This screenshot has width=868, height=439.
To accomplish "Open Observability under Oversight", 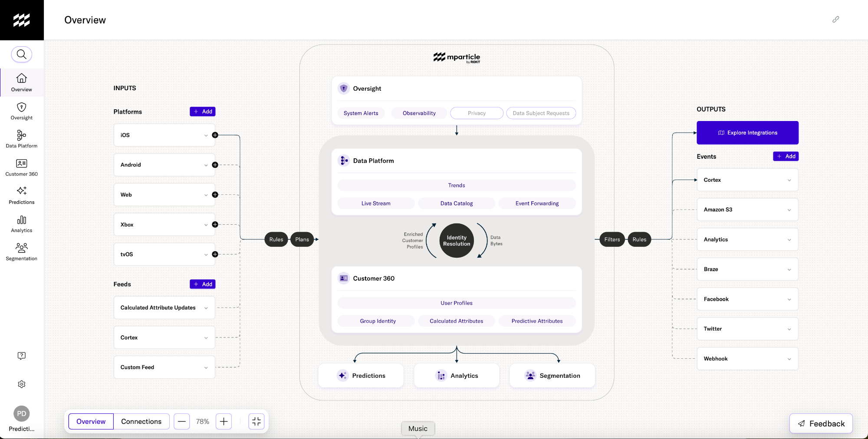I will pos(419,113).
